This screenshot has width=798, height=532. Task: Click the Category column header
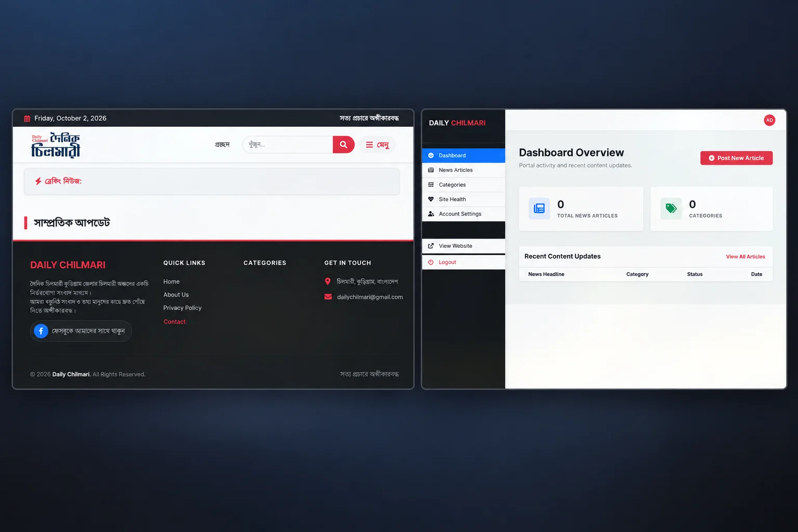(637, 274)
